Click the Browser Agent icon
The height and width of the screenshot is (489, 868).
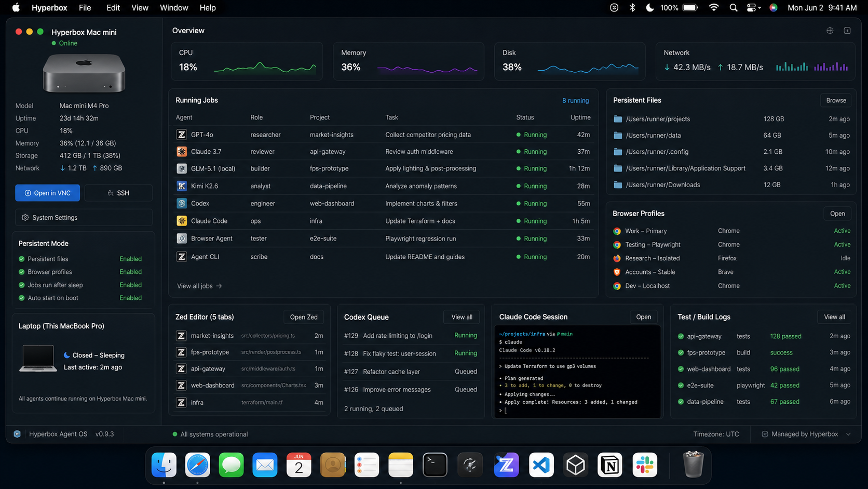[x=181, y=239]
